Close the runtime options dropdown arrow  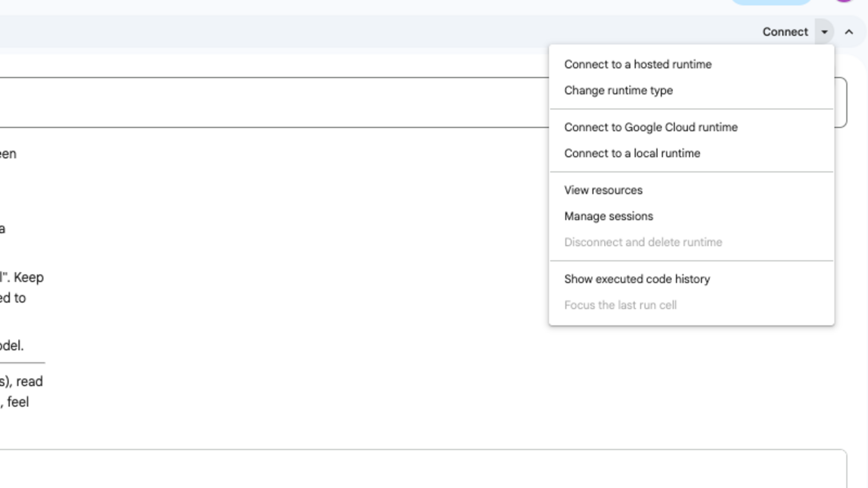pos(825,32)
